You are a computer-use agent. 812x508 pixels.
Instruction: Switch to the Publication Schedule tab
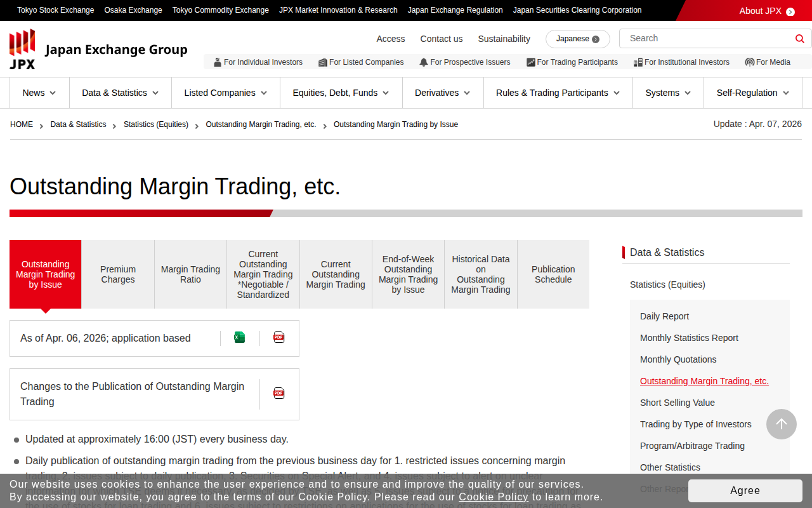(553, 274)
